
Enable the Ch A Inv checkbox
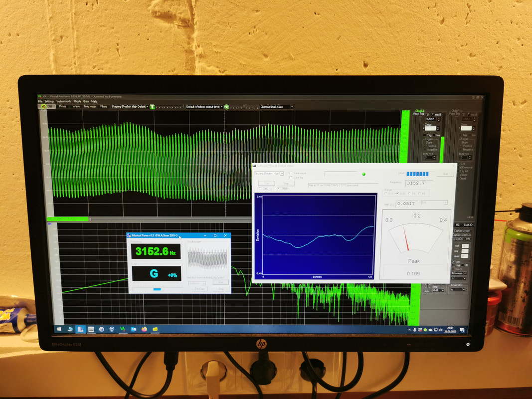(434, 135)
